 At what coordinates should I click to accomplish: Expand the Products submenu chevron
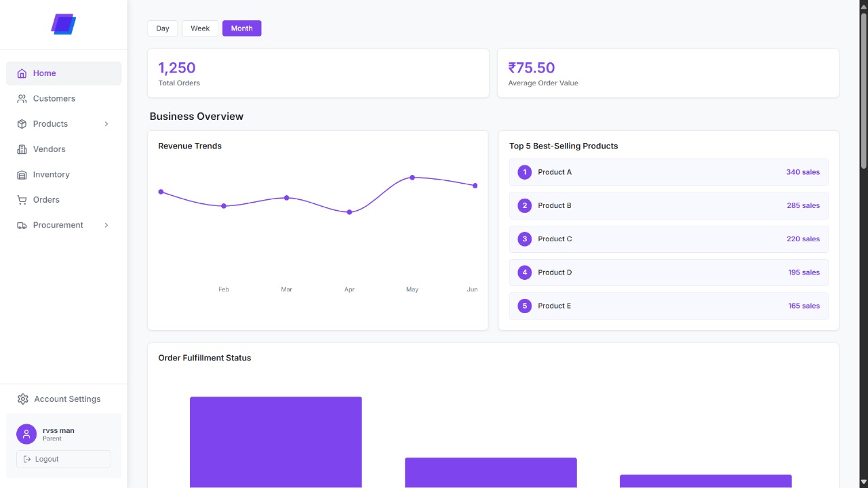tap(106, 123)
